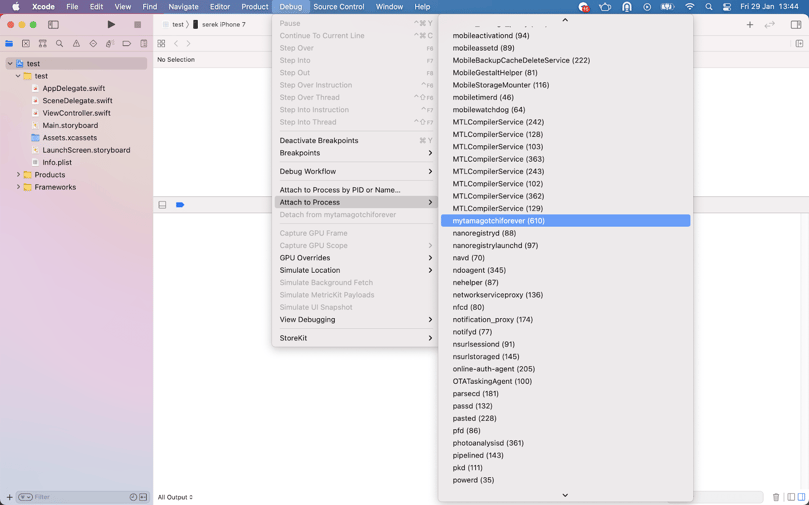Attach to notification_proxy (174) process
The height and width of the screenshot is (505, 809).
click(565, 320)
